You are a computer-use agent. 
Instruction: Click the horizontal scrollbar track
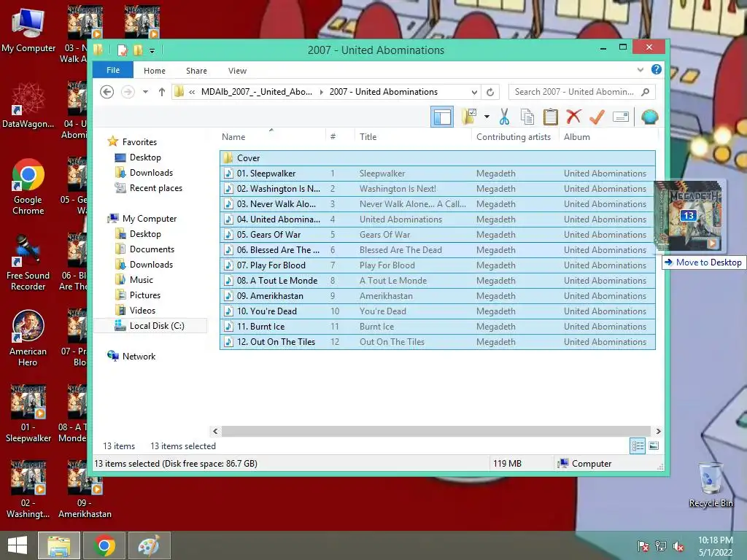coord(436,431)
